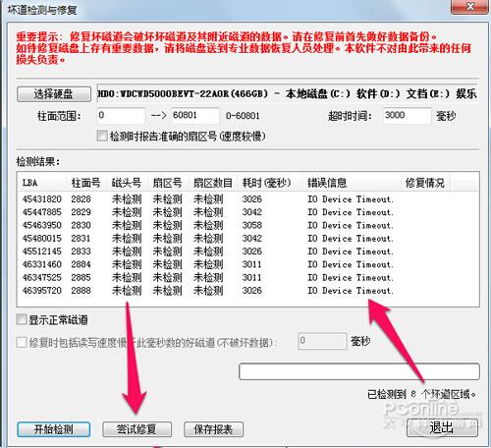491x448 pixels.
Task: Click the 错误信息 column header
Action: pos(352,183)
